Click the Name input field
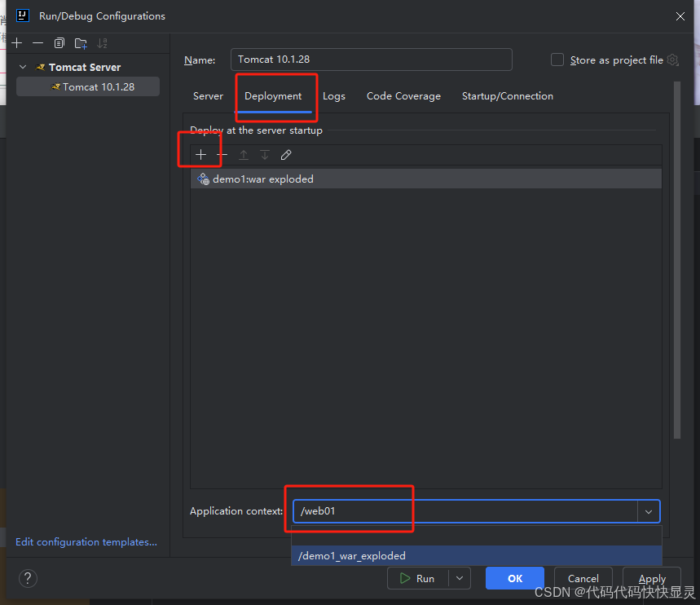 tap(371, 60)
